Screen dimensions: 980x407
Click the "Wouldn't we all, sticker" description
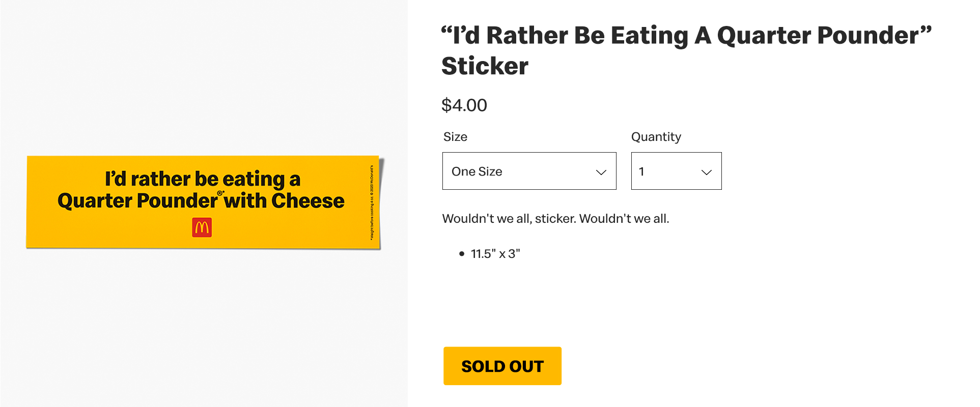(555, 219)
